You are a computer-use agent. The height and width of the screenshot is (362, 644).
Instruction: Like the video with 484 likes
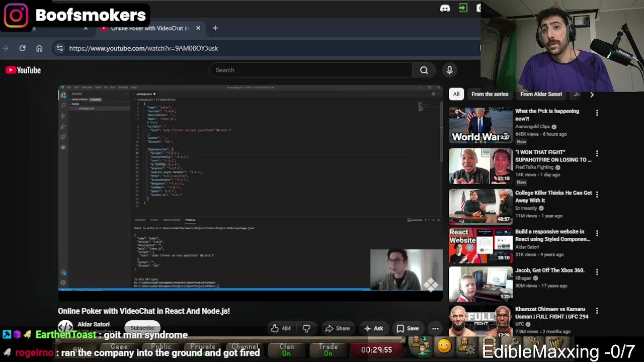pyautogui.click(x=281, y=328)
